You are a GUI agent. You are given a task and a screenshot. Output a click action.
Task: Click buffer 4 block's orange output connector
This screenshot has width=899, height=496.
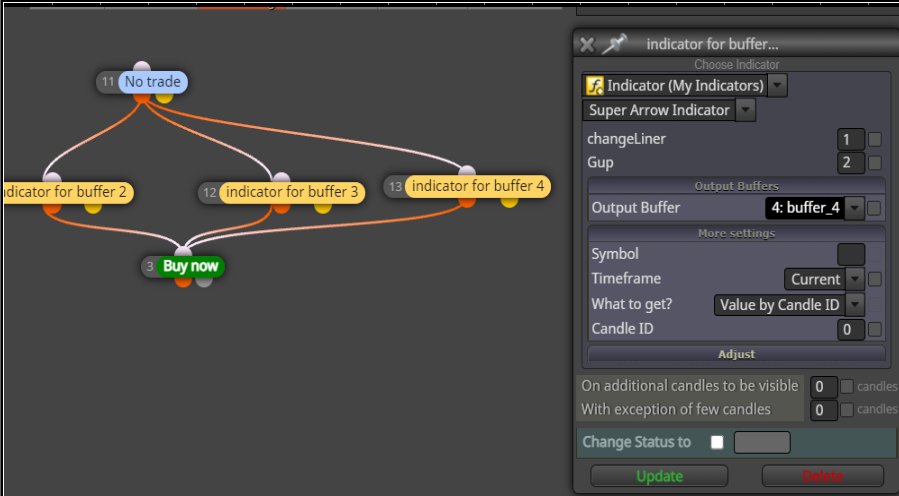[x=467, y=201]
